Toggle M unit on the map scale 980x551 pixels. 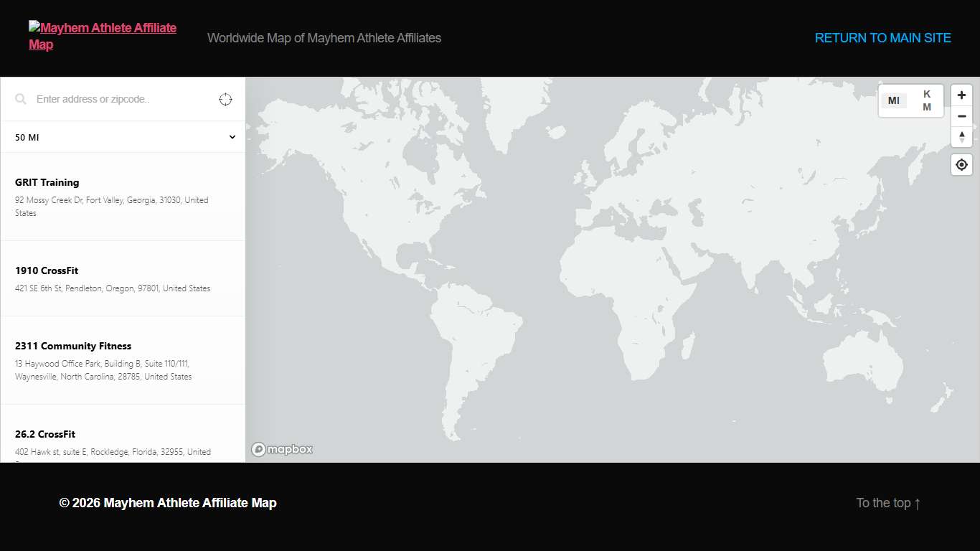(926, 106)
